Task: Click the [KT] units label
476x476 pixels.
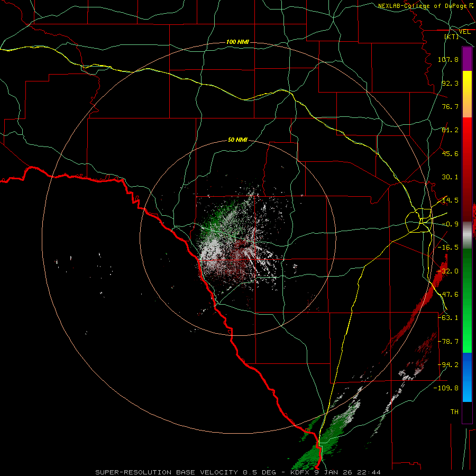Action: click(452, 36)
